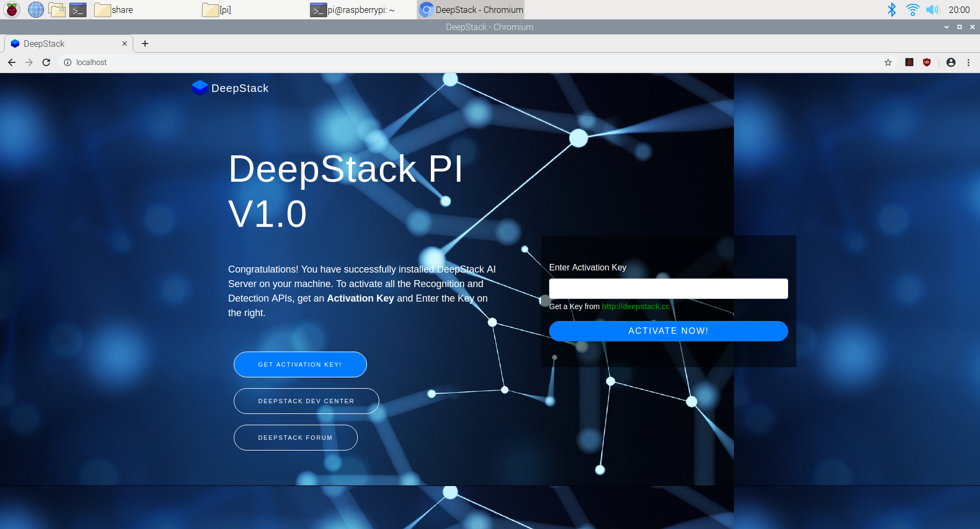Open a terminal window from the taskbar

pyautogui.click(x=78, y=9)
